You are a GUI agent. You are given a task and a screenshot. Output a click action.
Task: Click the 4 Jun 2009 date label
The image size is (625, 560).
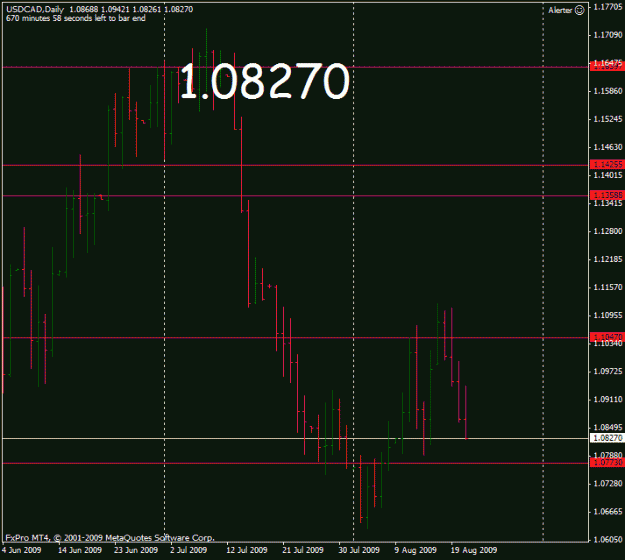click(x=22, y=550)
